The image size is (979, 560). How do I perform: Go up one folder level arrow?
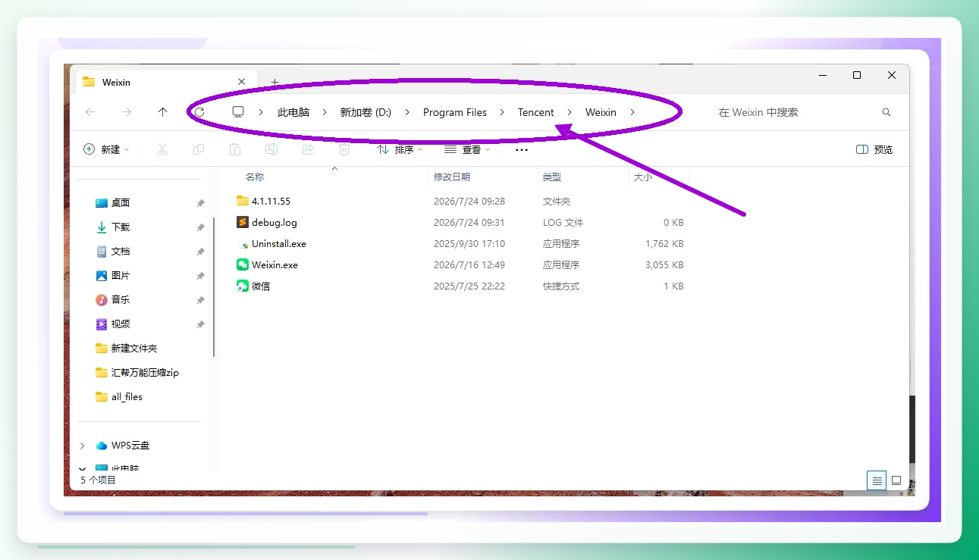162,112
